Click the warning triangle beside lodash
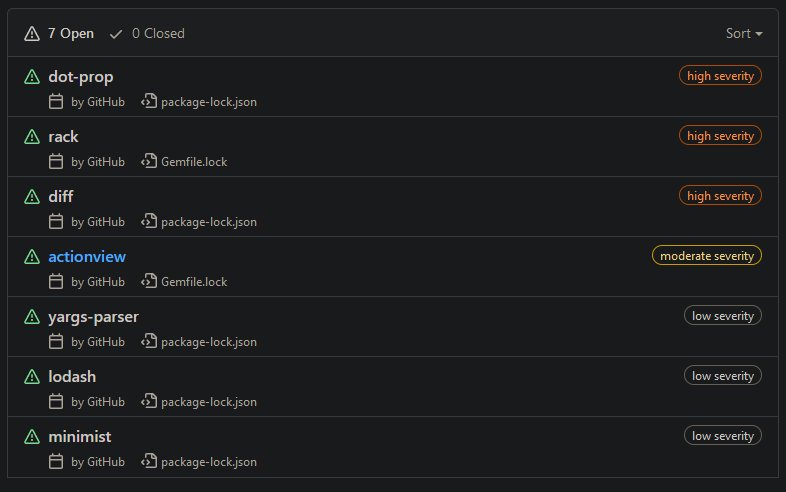This screenshot has width=786, height=492. click(x=32, y=377)
